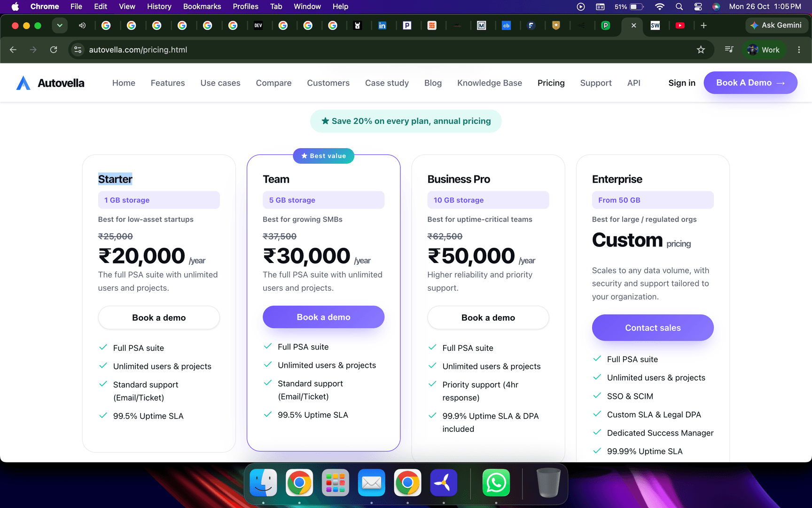This screenshot has height=508, width=812.
Task: Click the Contact sales button
Action: (x=653, y=328)
